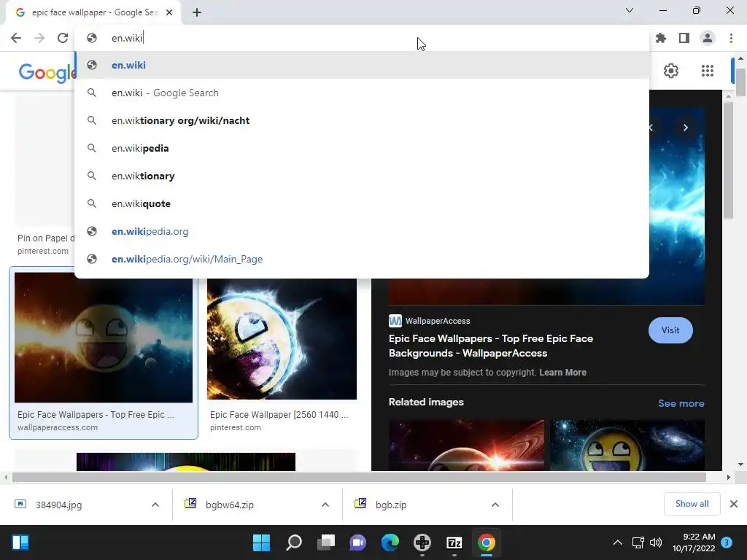Open the Chat taskbar app

(357, 542)
